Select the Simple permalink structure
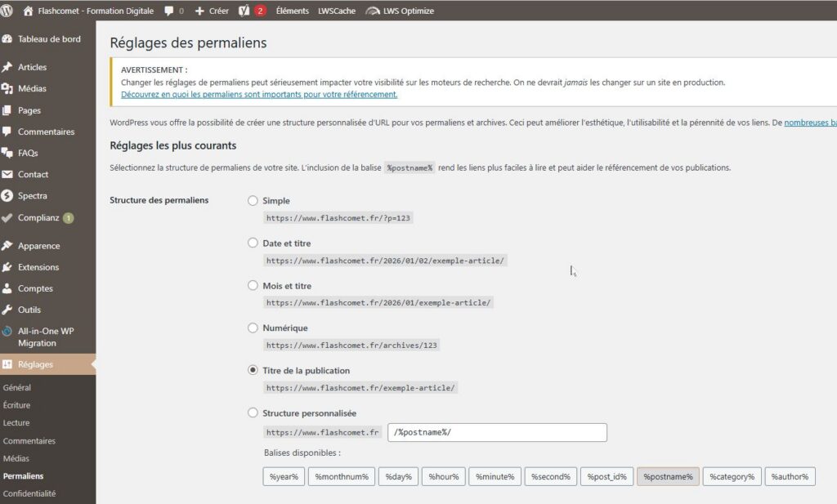The image size is (837, 504). pyautogui.click(x=253, y=200)
